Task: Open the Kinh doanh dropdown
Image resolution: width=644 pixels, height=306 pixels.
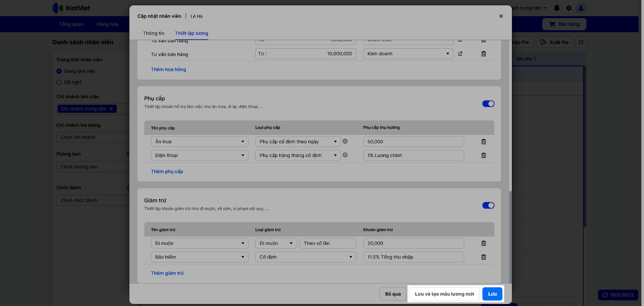Action: point(408,54)
